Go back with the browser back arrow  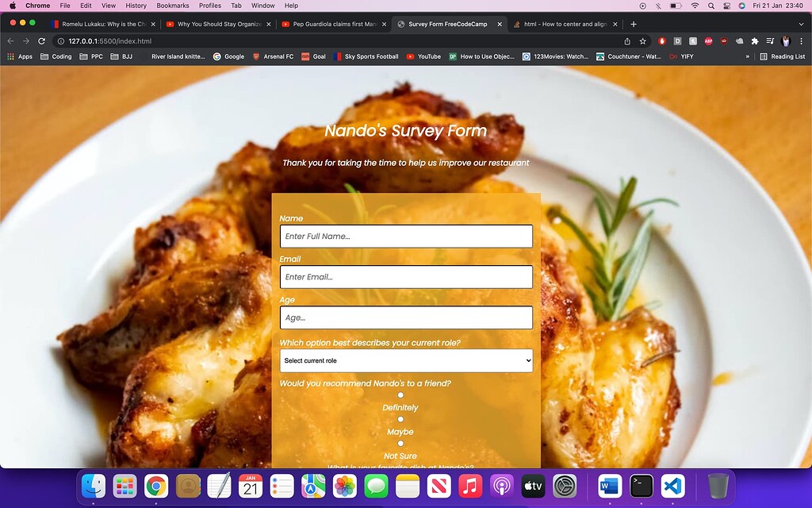point(10,41)
